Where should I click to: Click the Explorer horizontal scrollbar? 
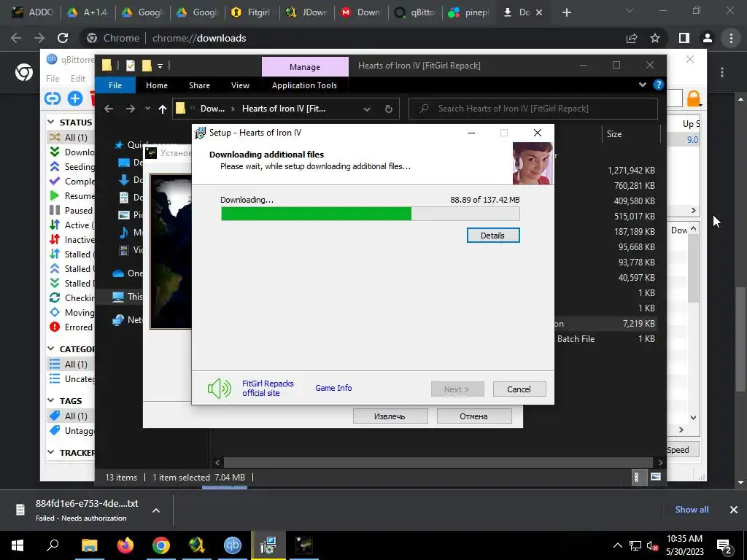pos(438,462)
